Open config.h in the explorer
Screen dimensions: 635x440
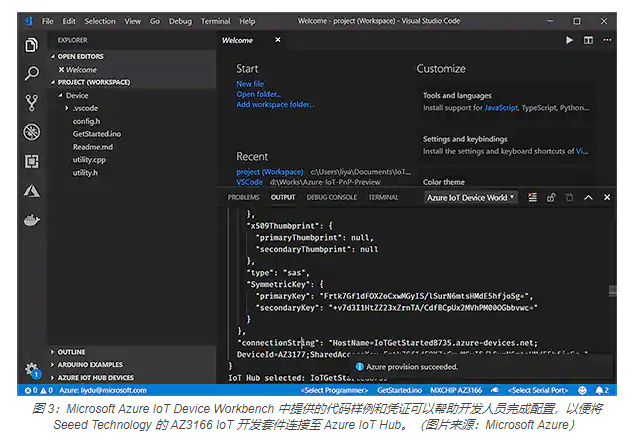[86, 121]
